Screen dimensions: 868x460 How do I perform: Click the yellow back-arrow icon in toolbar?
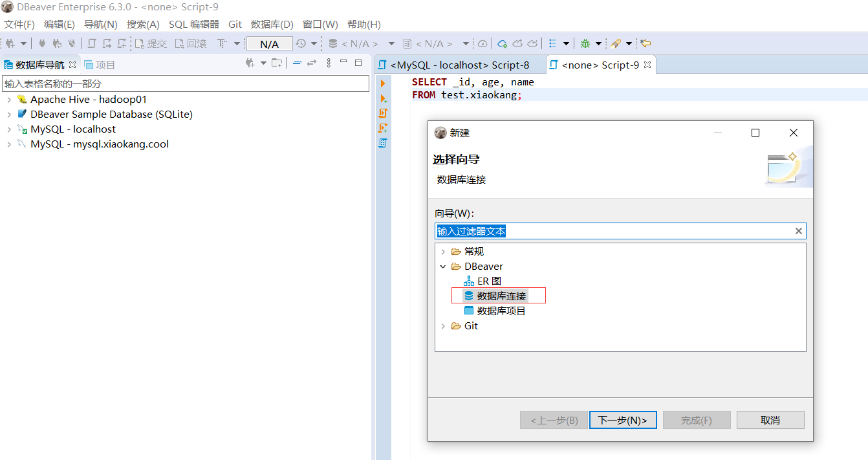645,43
